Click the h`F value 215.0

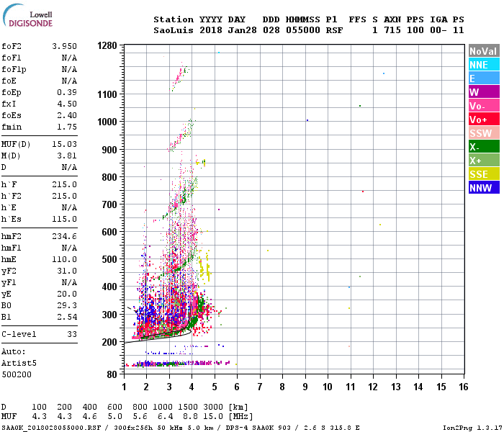pos(64,184)
